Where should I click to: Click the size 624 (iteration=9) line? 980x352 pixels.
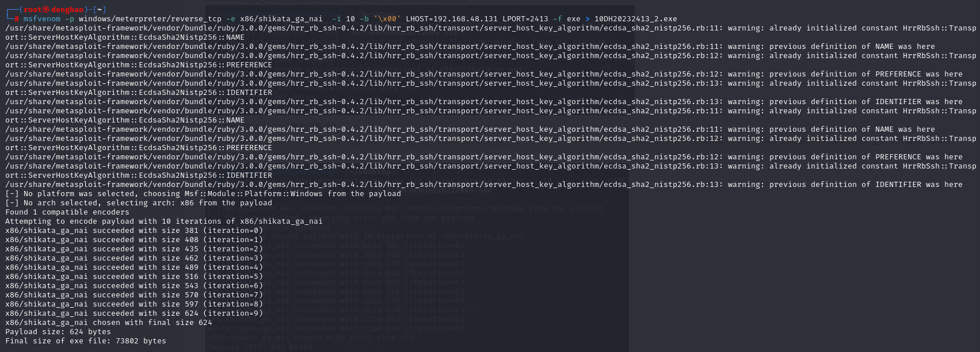pyautogui.click(x=134, y=313)
